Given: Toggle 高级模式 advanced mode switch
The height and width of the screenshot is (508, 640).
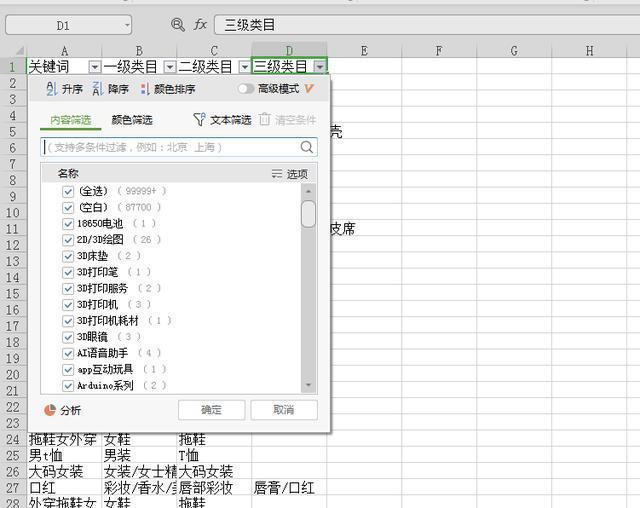Looking at the screenshot, I should (x=246, y=89).
